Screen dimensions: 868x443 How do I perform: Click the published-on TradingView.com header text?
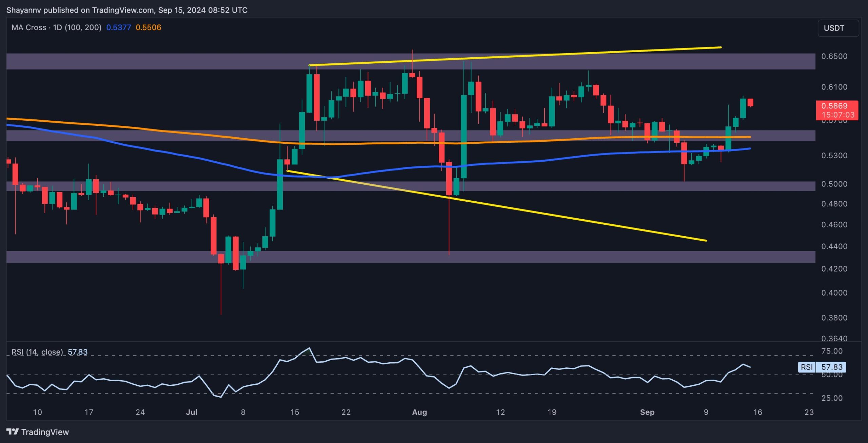click(127, 10)
